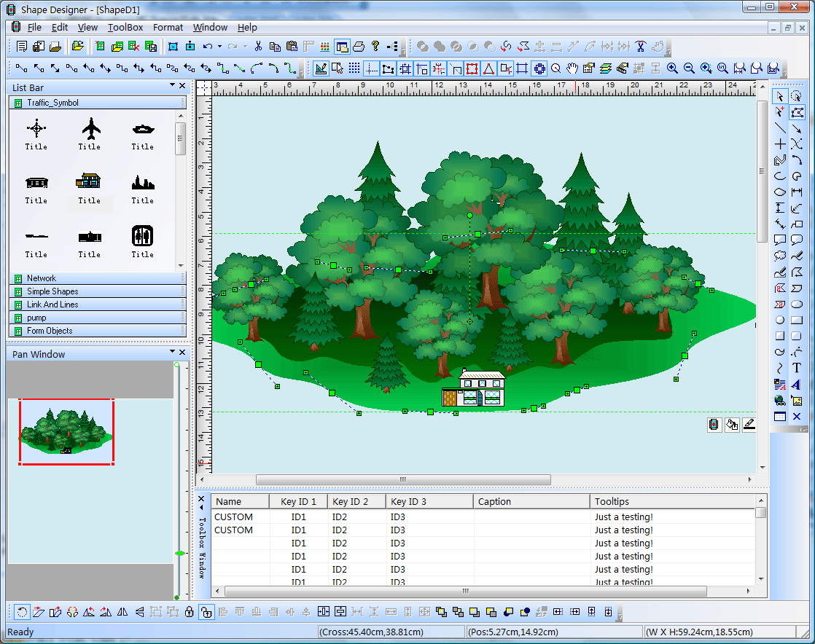
Task: Select the Text tool in the right toolbar
Action: pos(795,367)
